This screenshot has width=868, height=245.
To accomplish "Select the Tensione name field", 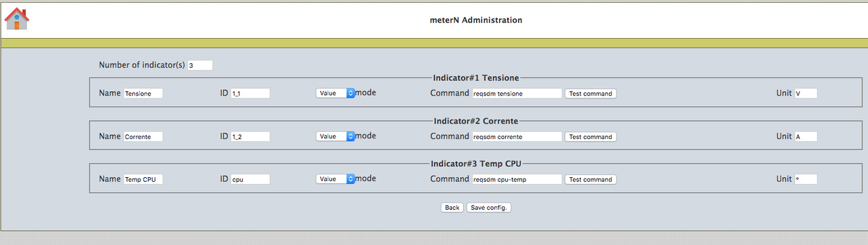I will (x=143, y=94).
